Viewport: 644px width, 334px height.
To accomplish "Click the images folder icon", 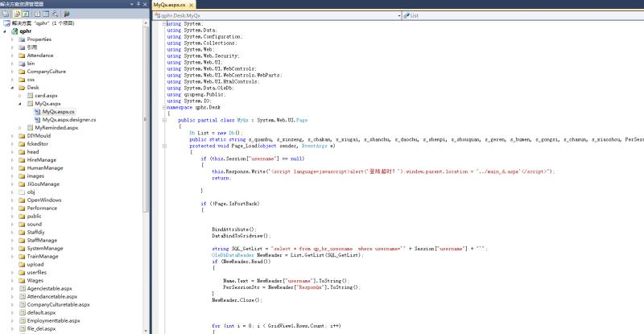I will [x=22, y=175].
